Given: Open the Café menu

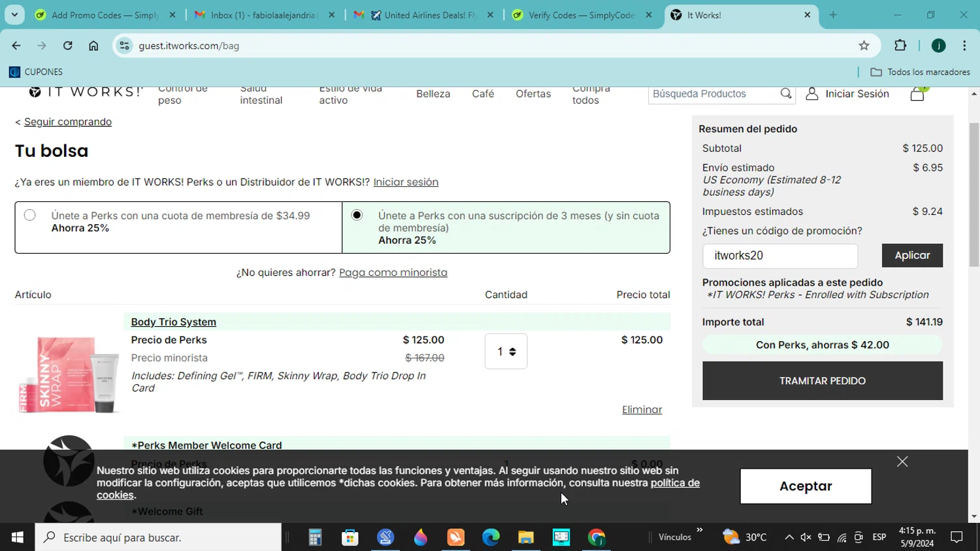Looking at the screenshot, I should [483, 94].
